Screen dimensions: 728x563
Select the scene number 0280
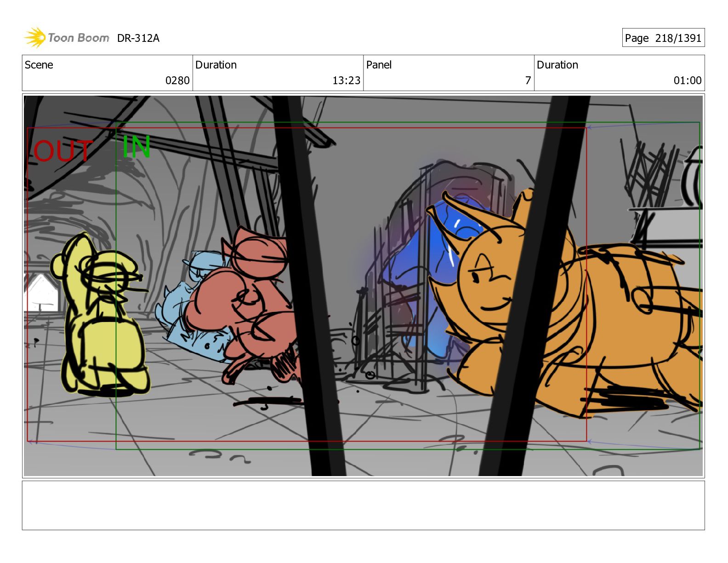[177, 80]
